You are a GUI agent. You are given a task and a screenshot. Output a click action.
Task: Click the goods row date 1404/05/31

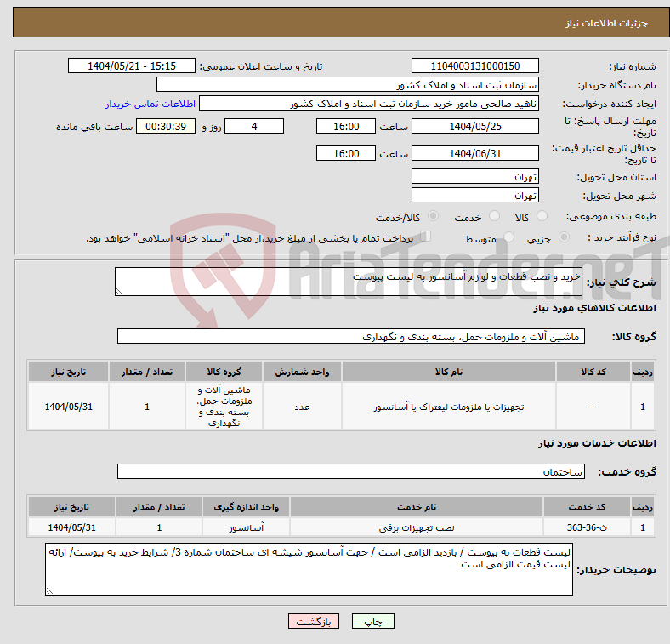68,407
